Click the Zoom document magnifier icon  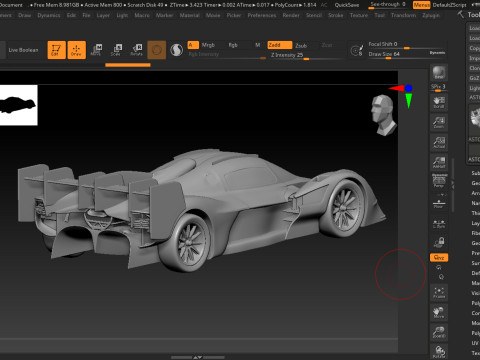pyautogui.click(x=439, y=122)
